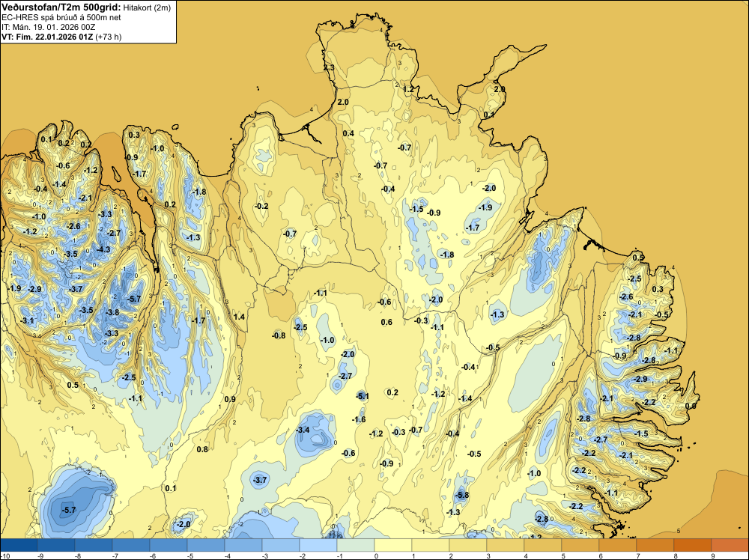Viewport: 749px width, 560px height.
Task: Click the legend scale label "-8"
Action: pos(76,556)
